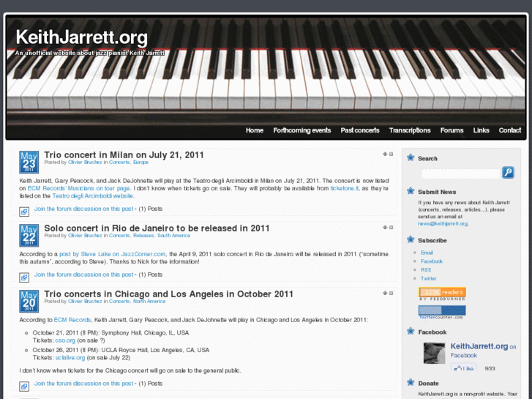Click author Olivier Bruchez on the Milan post
532x399 pixels.
tap(85, 163)
